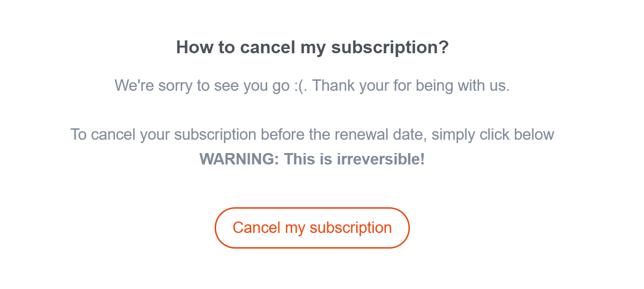The width and height of the screenshot is (644, 289).
Task: Select the heading How to cancel my subscription
Action: click(312, 47)
